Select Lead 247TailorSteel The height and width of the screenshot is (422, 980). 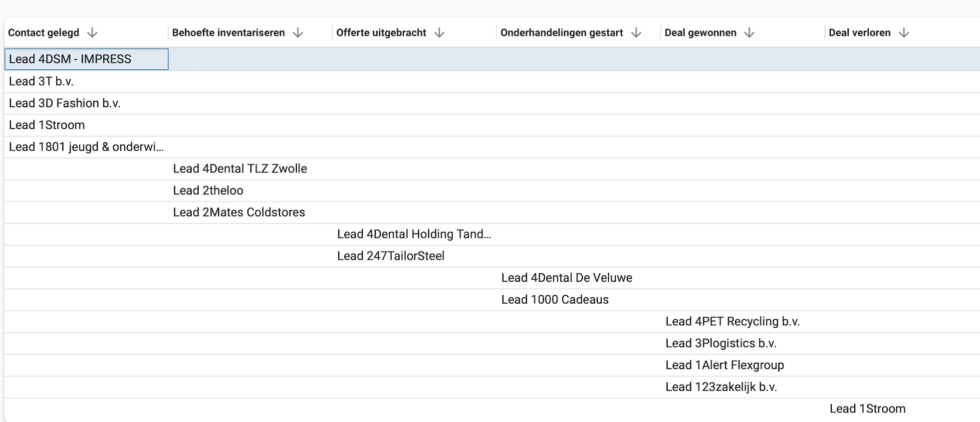pyautogui.click(x=391, y=256)
